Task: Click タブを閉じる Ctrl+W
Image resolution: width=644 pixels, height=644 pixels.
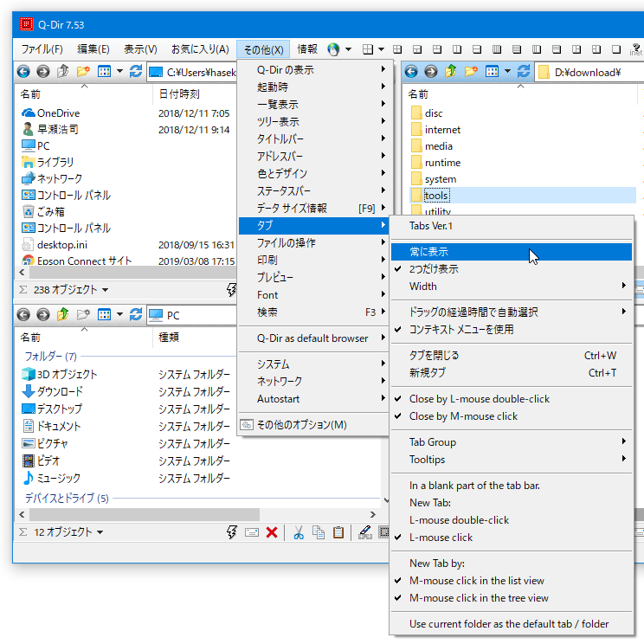Action: pos(512,355)
